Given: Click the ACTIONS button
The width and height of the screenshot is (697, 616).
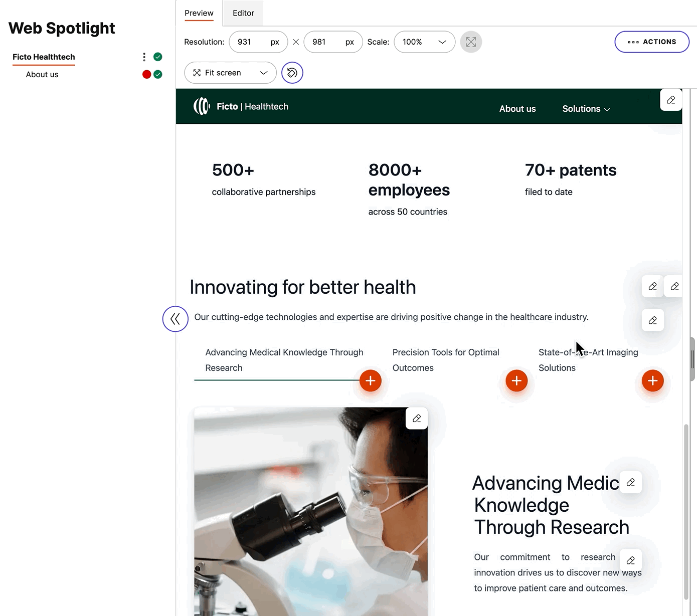Looking at the screenshot, I should (x=651, y=42).
